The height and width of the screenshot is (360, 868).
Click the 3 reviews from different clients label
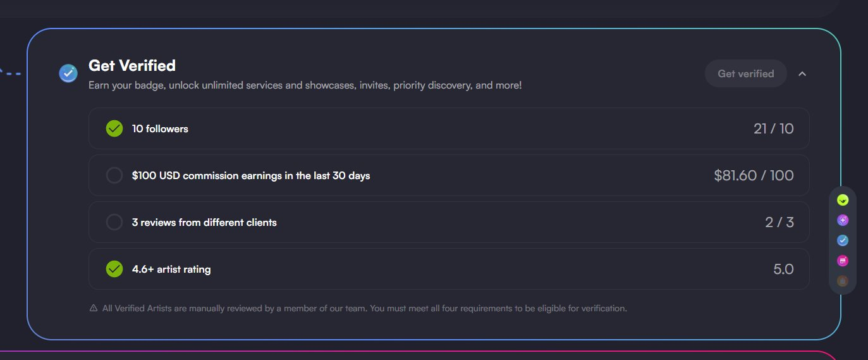tap(204, 222)
